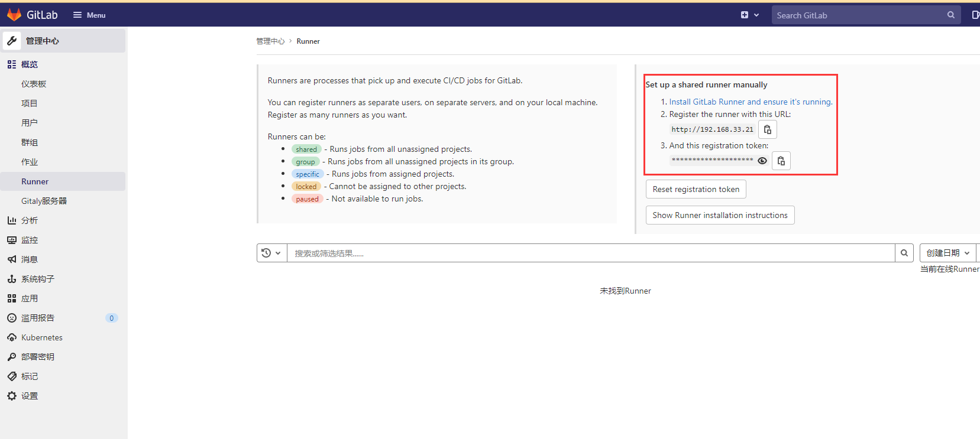Open 监控 monitoring section
The image size is (980, 439).
(29, 240)
